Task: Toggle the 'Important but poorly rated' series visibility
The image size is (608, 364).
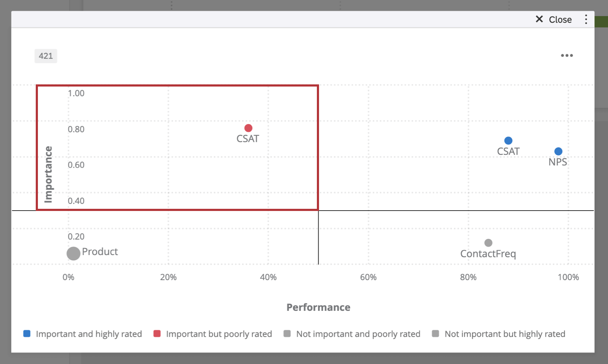Action: pyautogui.click(x=156, y=333)
